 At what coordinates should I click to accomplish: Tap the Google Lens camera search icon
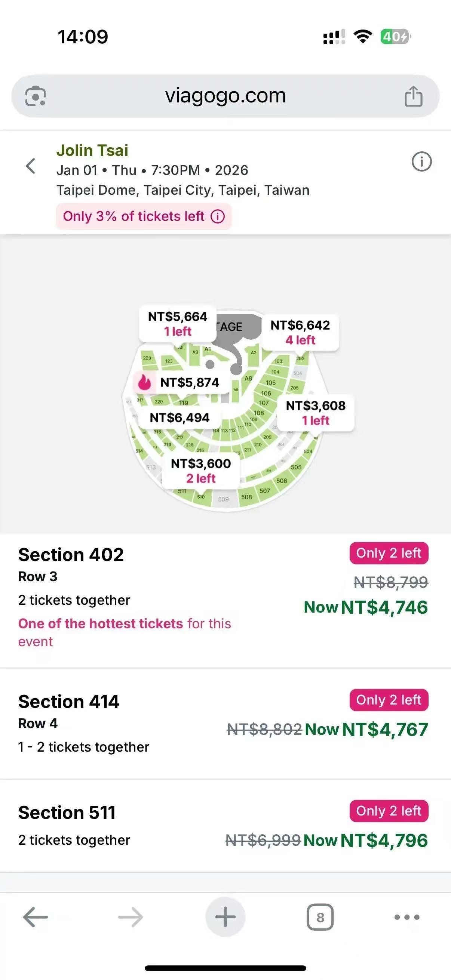click(36, 96)
